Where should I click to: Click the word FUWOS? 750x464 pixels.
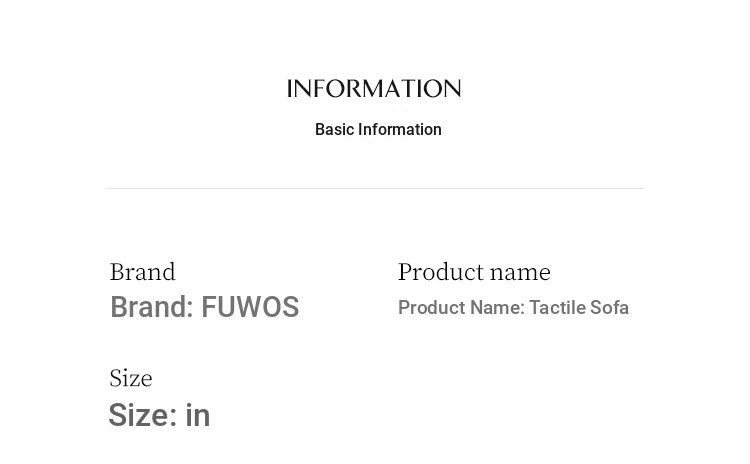pos(250,307)
